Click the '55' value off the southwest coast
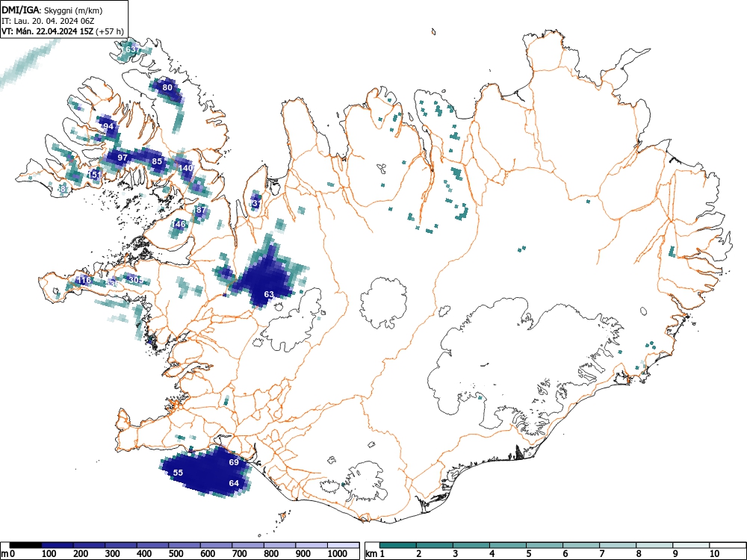 pyautogui.click(x=178, y=473)
